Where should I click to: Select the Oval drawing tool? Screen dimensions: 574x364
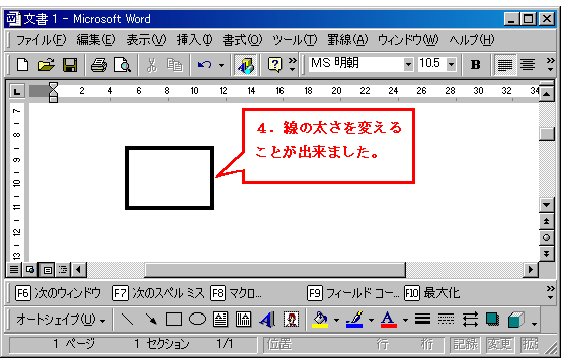click(197, 319)
